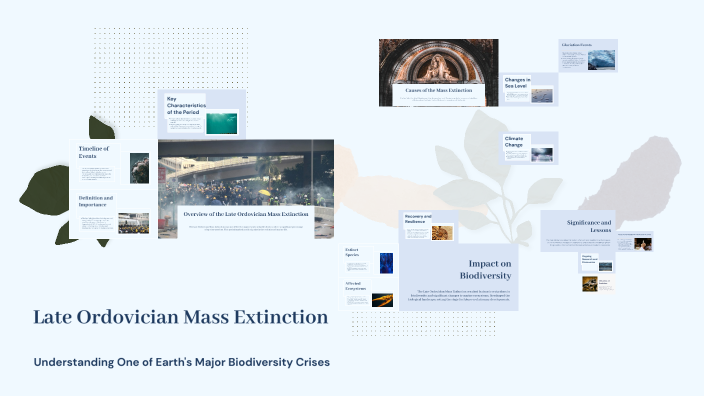Open the 'Impact on Biodiversity' topic
The width and height of the screenshot is (704, 396).
click(458, 277)
